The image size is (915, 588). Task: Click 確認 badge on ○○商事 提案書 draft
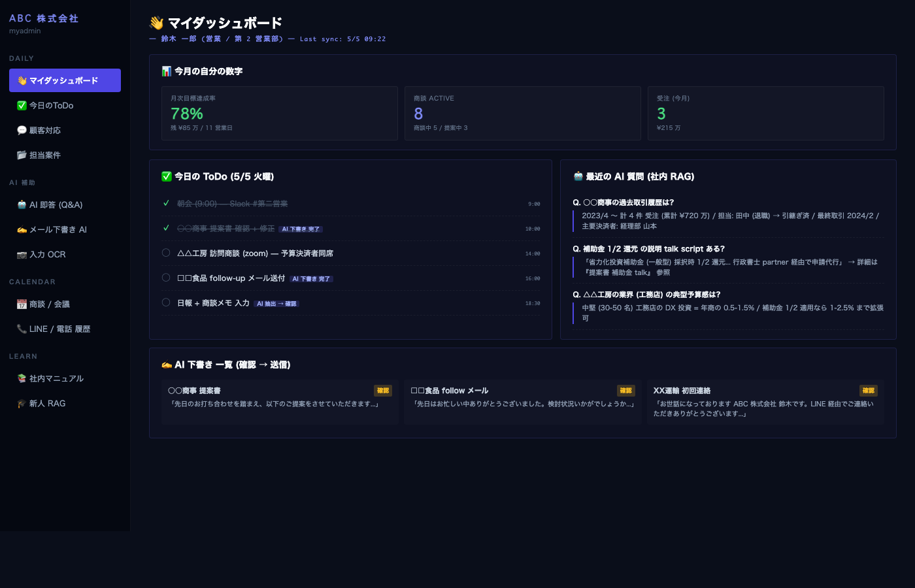pyautogui.click(x=383, y=391)
